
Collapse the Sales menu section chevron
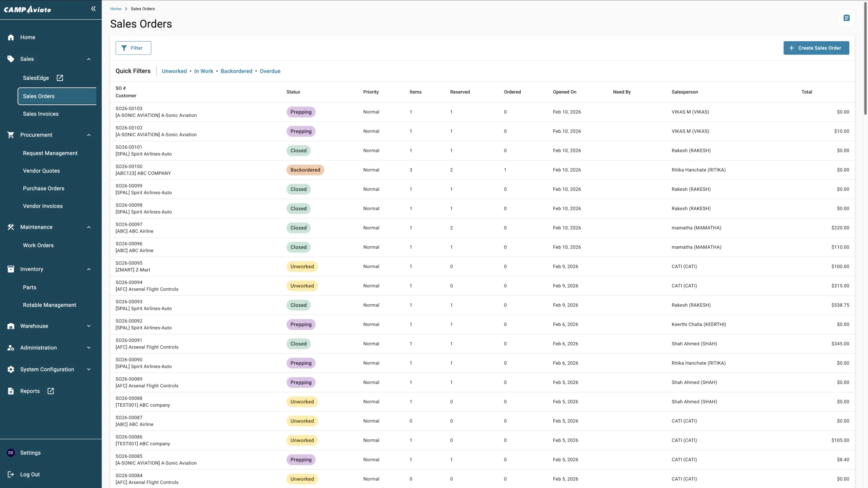point(89,59)
